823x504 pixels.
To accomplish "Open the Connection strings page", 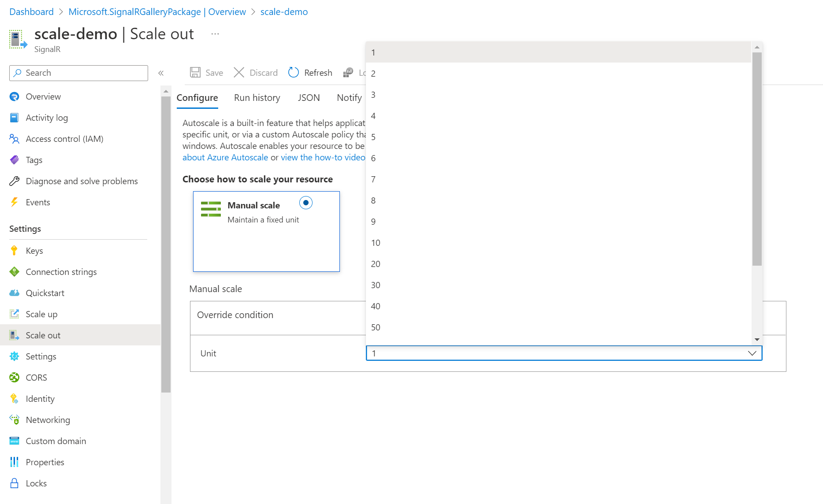I will pyautogui.click(x=61, y=271).
